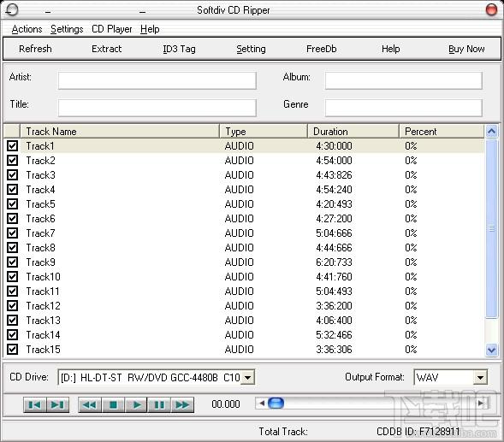Image resolution: width=504 pixels, height=442 pixels.
Task: Click the Percent column header
Action: click(x=442, y=132)
